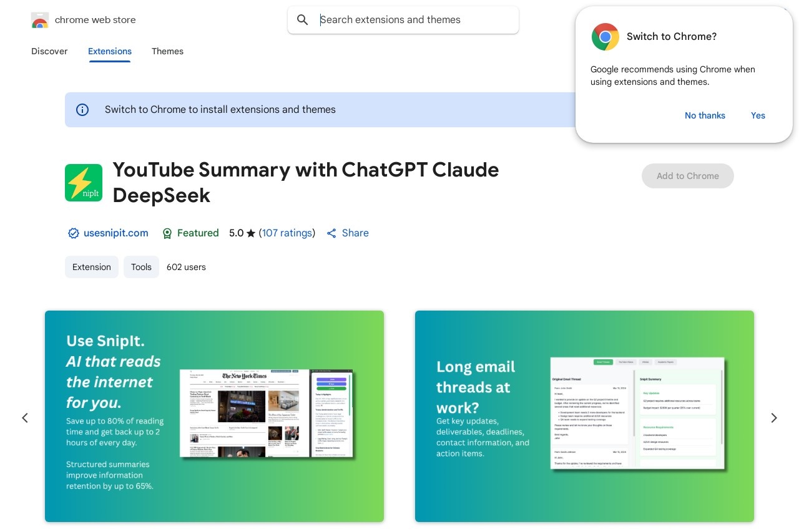The width and height of the screenshot is (799, 532).
Task: Open the Discover tab
Action: point(49,51)
